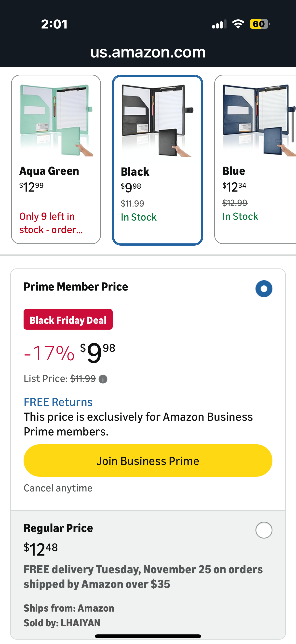Select the Prime Member Price radio button
Viewport: 296px width, 644px height.
pos(264,289)
